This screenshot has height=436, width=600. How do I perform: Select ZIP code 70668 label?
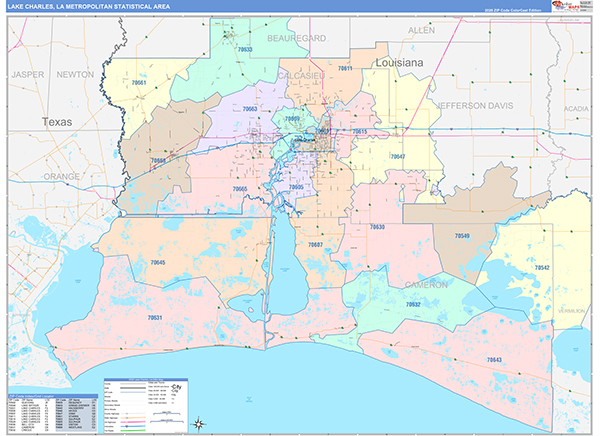coord(158,160)
